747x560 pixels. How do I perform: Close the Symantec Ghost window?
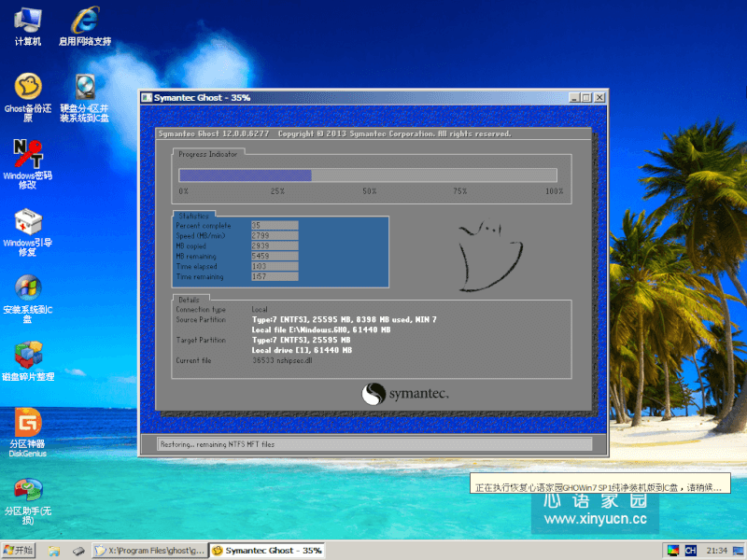599,98
